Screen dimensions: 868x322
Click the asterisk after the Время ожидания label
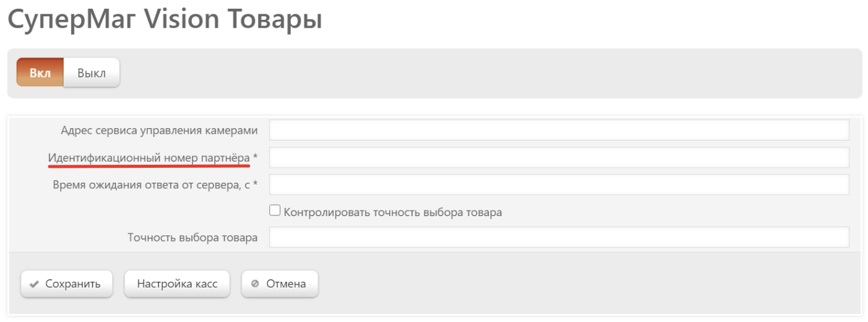point(255,185)
